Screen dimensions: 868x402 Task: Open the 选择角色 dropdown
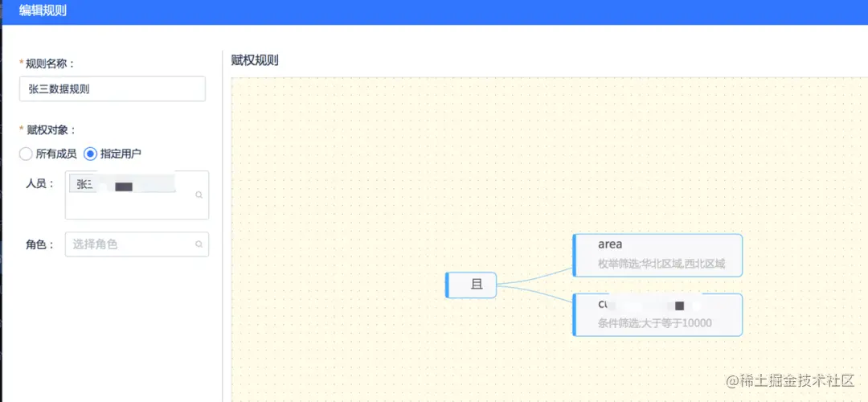(137, 244)
